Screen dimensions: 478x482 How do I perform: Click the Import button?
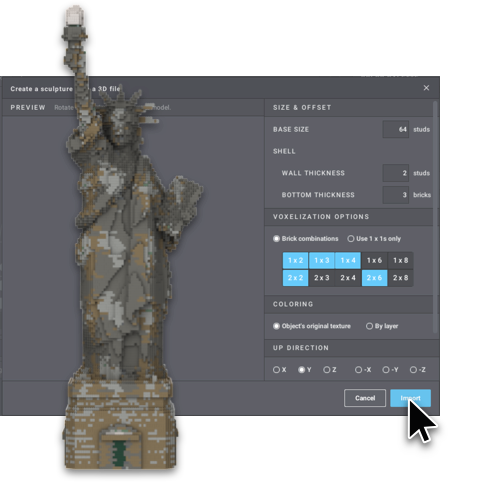[410, 398]
